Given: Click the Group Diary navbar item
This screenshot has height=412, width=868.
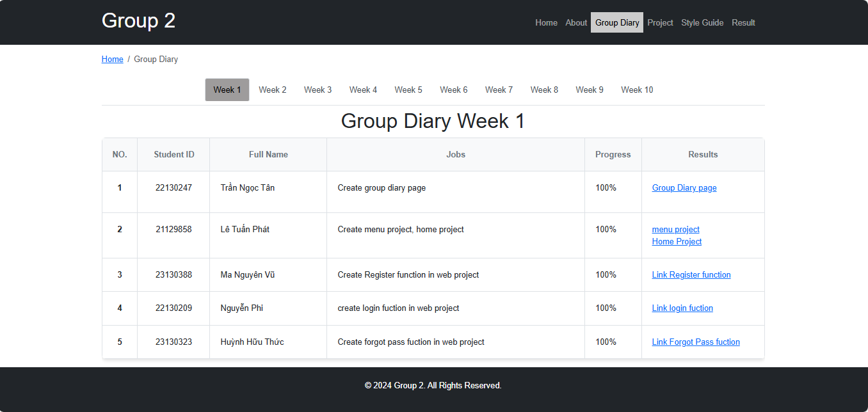Looking at the screenshot, I should [x=617, y=22].
